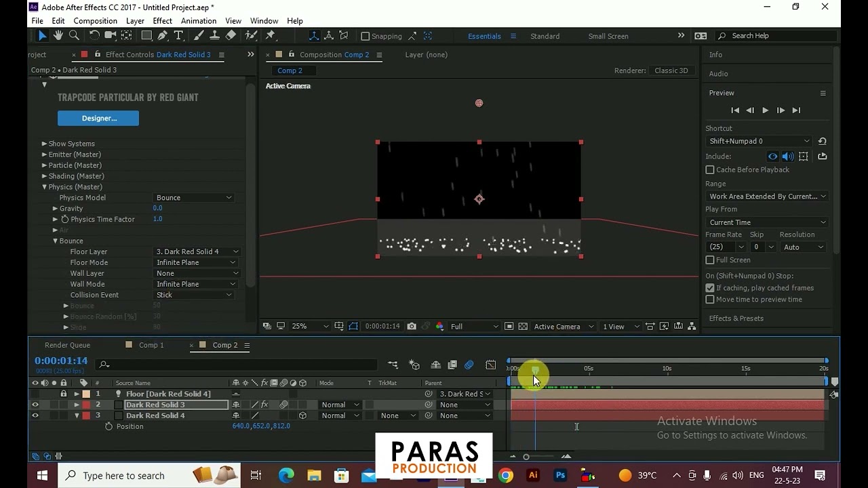This screenshot has height=488, width=868.
Task: Hide Dark Red Solid 3 layer eye
Action: click(35, 405)
